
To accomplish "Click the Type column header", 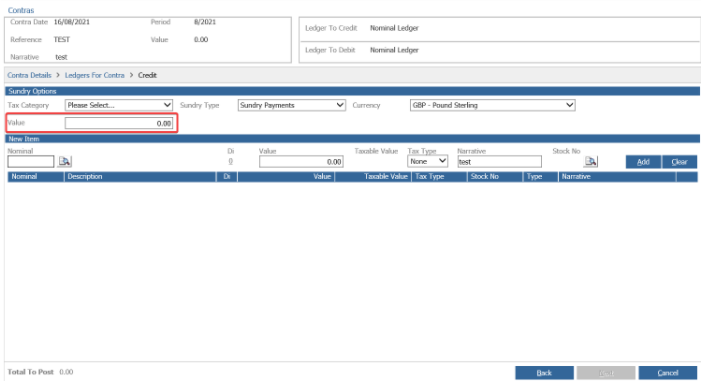I will [x=540, y=177].
